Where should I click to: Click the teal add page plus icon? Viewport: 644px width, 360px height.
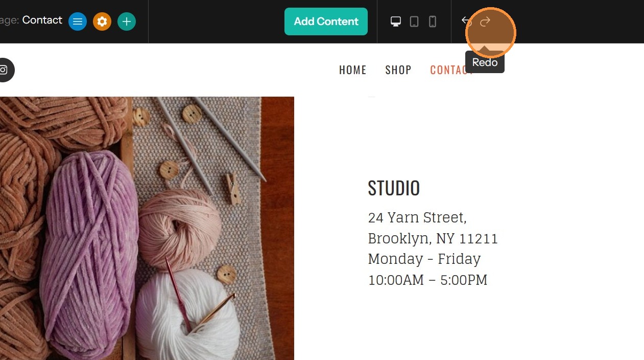(x=127, y=21)
